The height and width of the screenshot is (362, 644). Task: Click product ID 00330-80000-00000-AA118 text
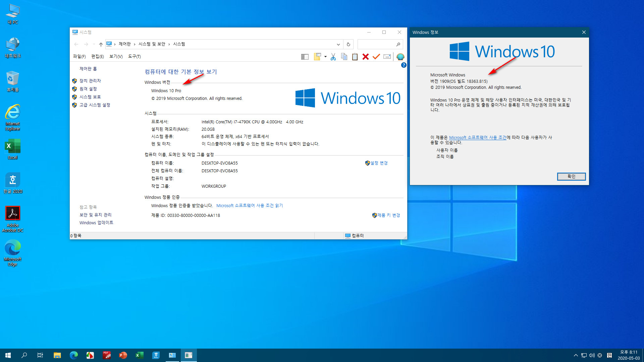click(194, 216)
